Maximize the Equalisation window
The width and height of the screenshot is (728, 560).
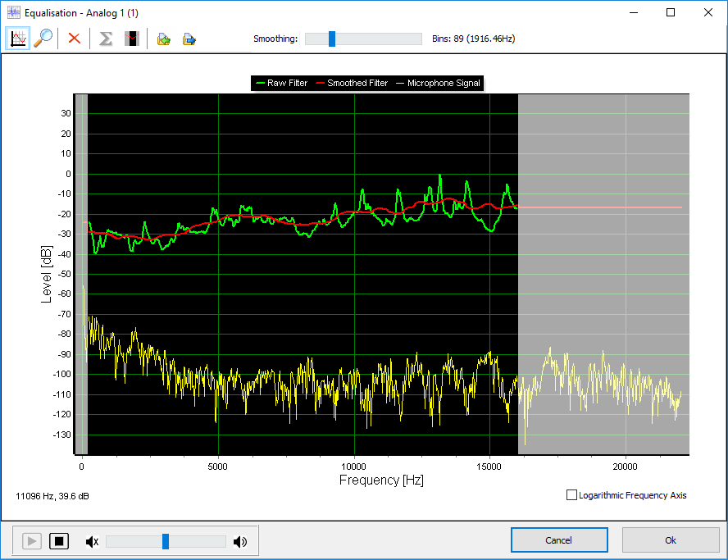click(x=671, y=12)
